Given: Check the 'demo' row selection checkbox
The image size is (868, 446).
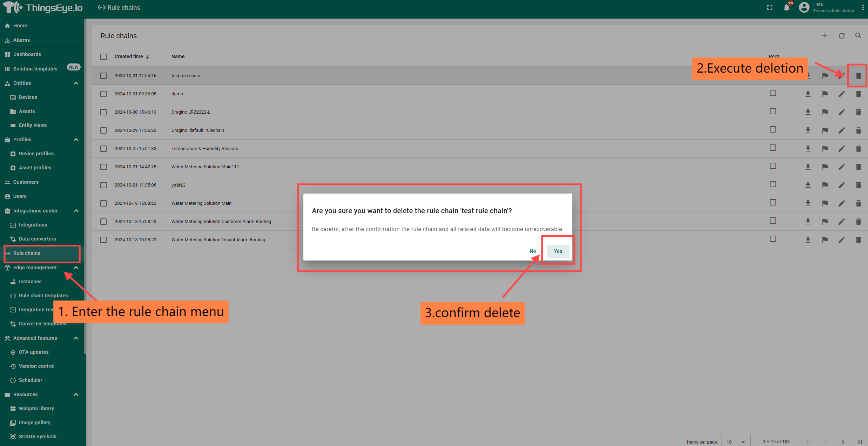Looking at the screenshot, I should click(x=103, y=94).
